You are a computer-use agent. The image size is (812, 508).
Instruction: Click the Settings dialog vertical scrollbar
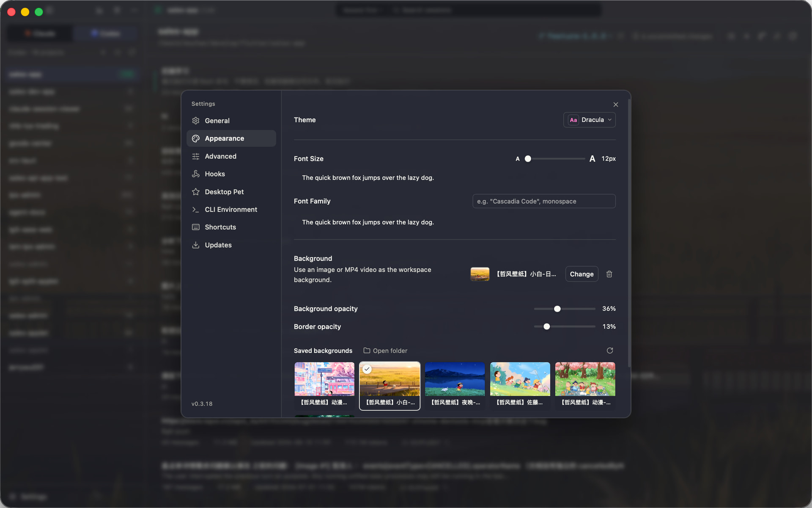tap(629, 233)
